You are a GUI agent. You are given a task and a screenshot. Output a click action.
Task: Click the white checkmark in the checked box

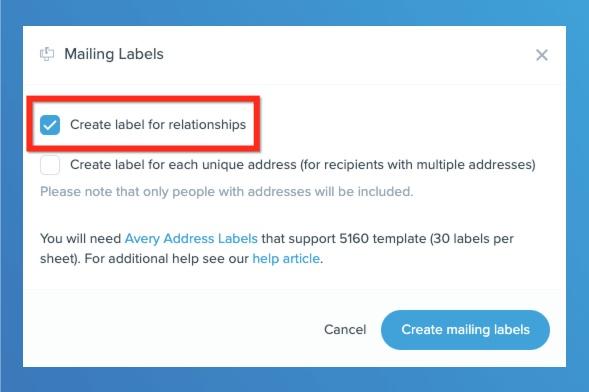(x=50, y=125)
